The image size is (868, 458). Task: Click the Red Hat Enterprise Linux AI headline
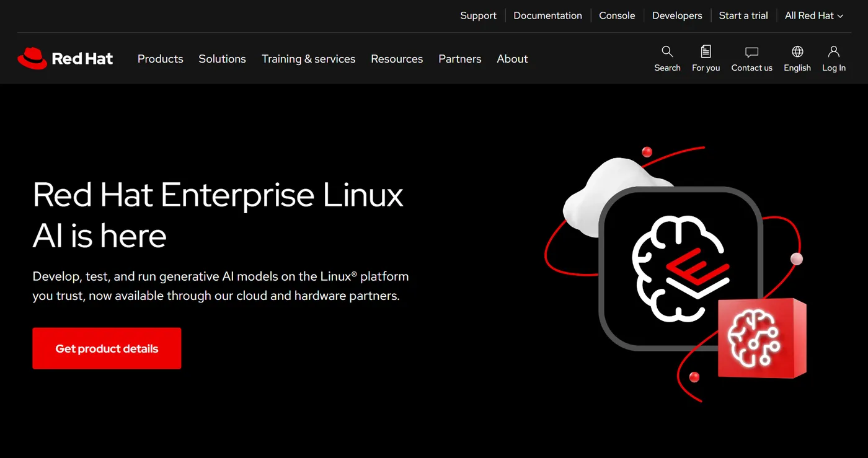coord(218,215)
